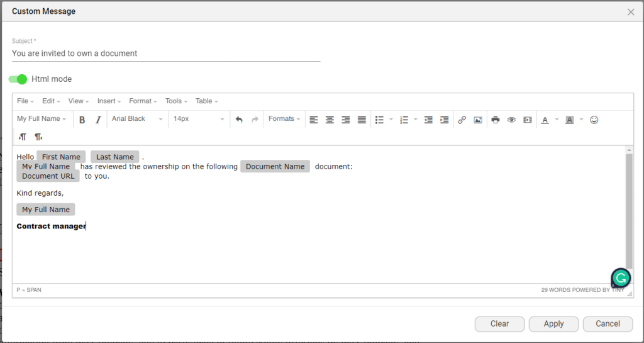Toggle bold formatting in the editor toolbar
This screenshot has height=343, width=644.
82,120
